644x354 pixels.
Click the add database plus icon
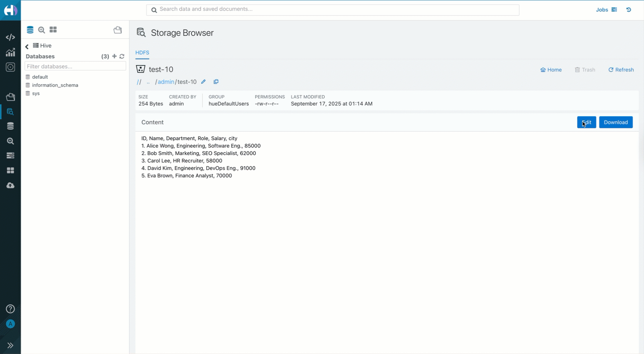[115, 56]
